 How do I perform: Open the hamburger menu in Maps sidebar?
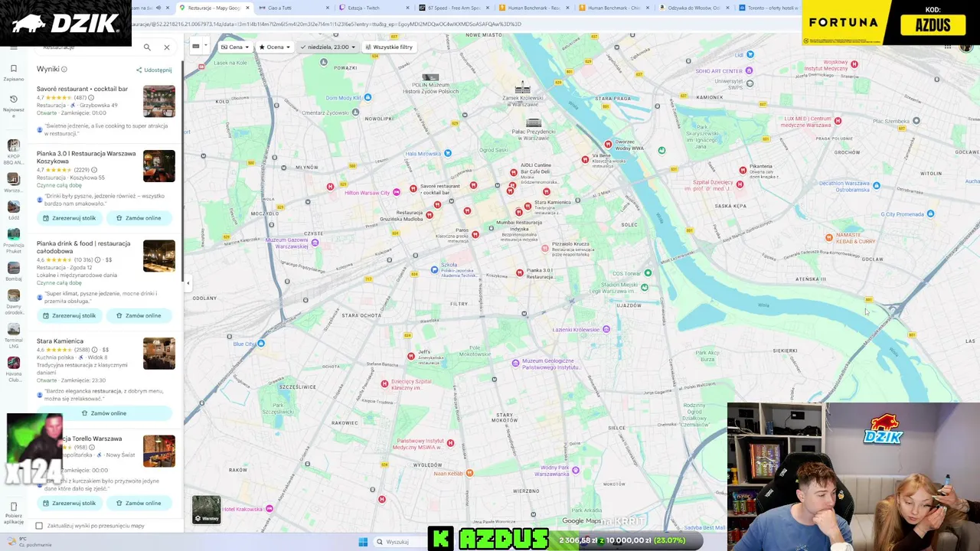[x=13, y=47]
